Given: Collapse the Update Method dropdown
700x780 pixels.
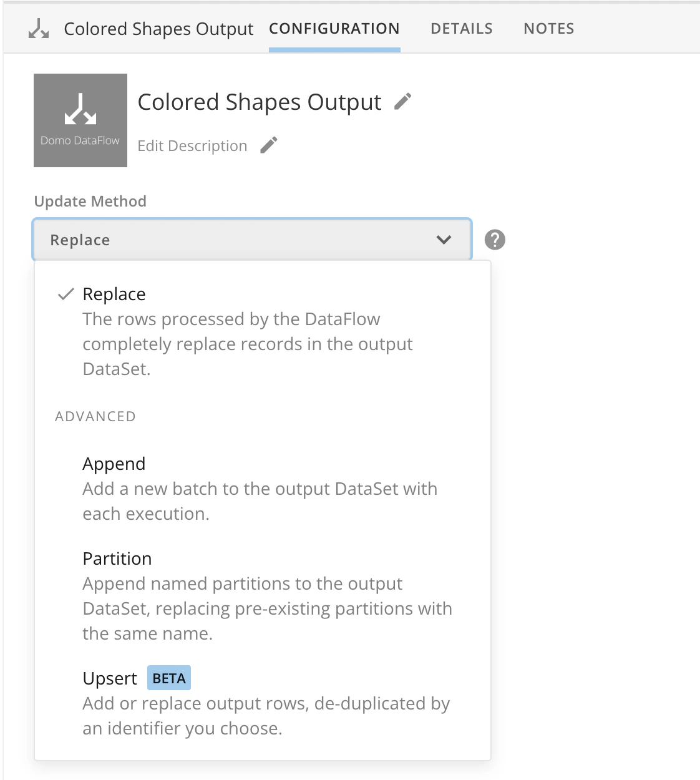Looking at the screenshot, I should coord(252,240).
